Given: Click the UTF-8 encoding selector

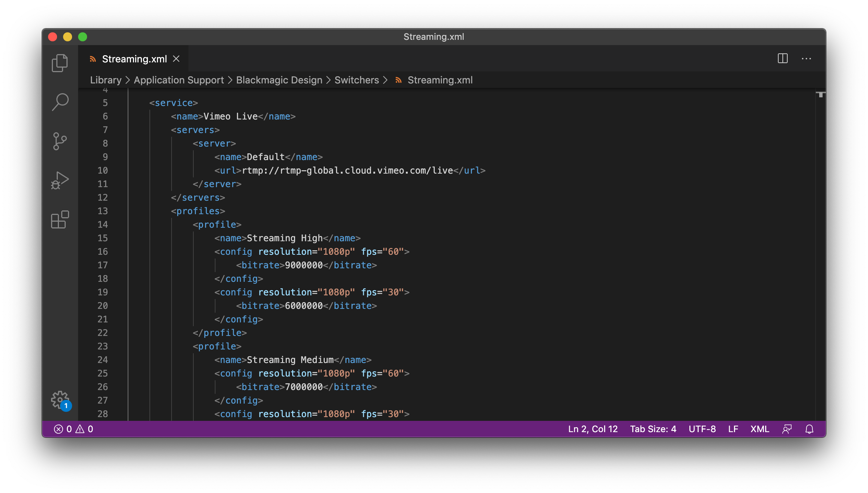Looking at the screenshot, I should 702,429.
